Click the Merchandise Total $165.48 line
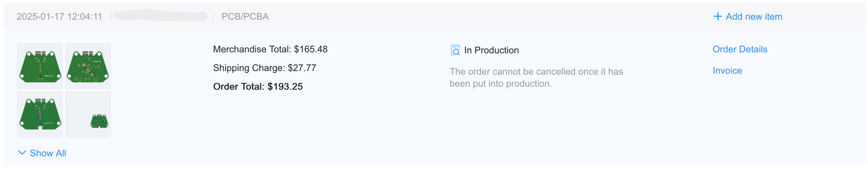The image size is (868, 170). pos(270,49)
